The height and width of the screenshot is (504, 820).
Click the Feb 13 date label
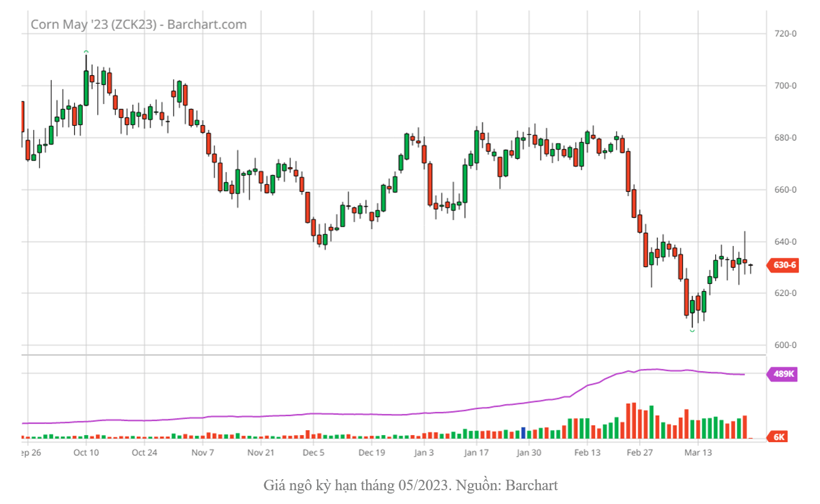(x=587, y=453)
